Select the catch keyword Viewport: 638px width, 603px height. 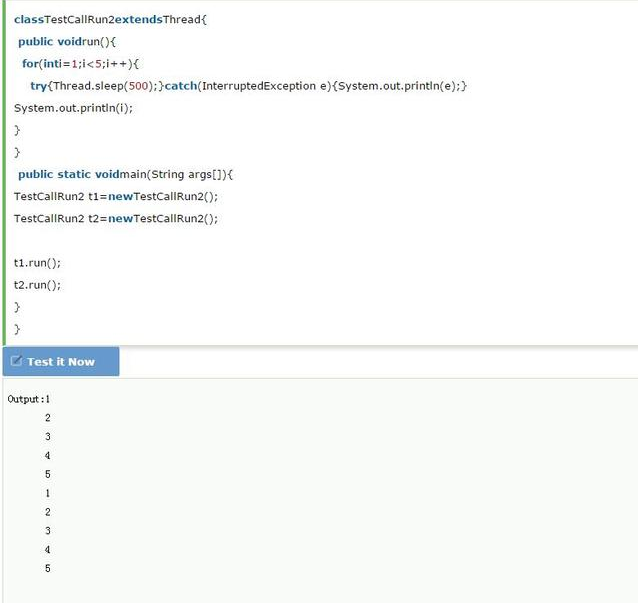tap(180, 86)
